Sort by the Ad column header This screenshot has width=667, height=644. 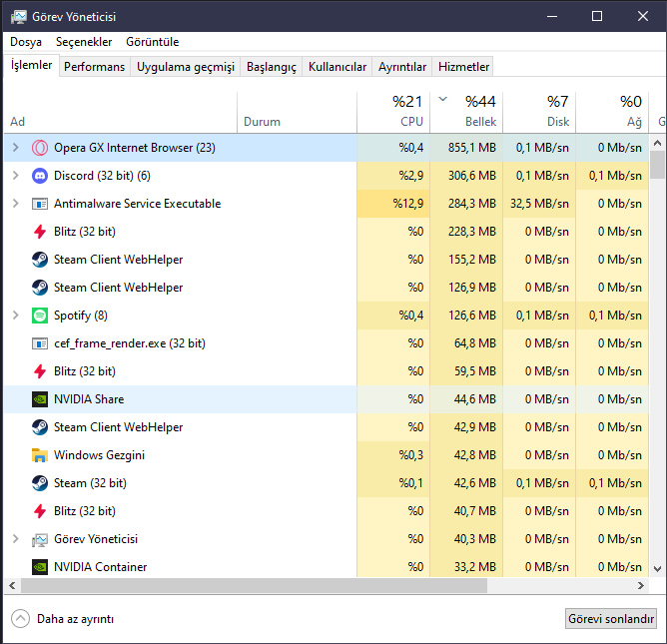coord(121,112)
